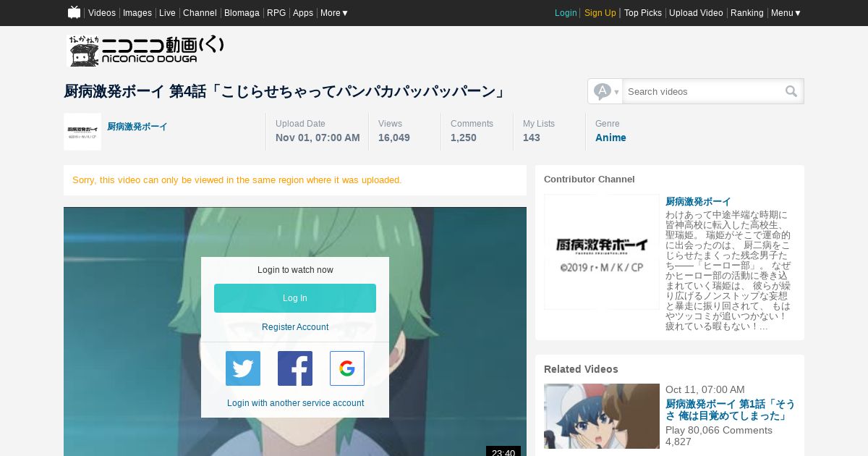Open contributor channel title link in sidebar
This screenshot has width=868, height=456.
(698, 202)
